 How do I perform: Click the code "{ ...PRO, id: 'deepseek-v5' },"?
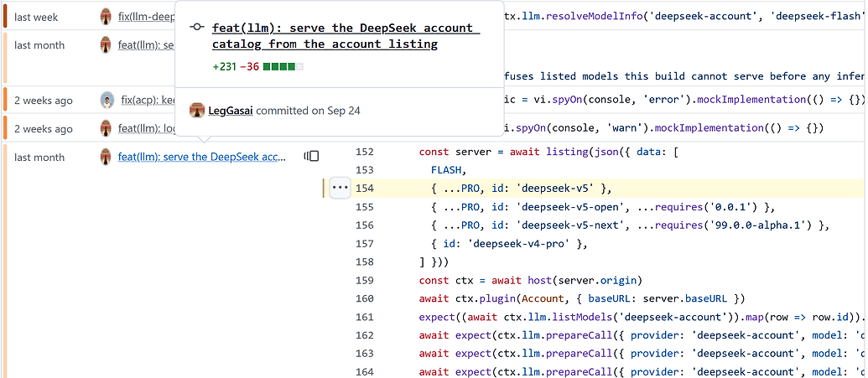(x=522, y=189)
